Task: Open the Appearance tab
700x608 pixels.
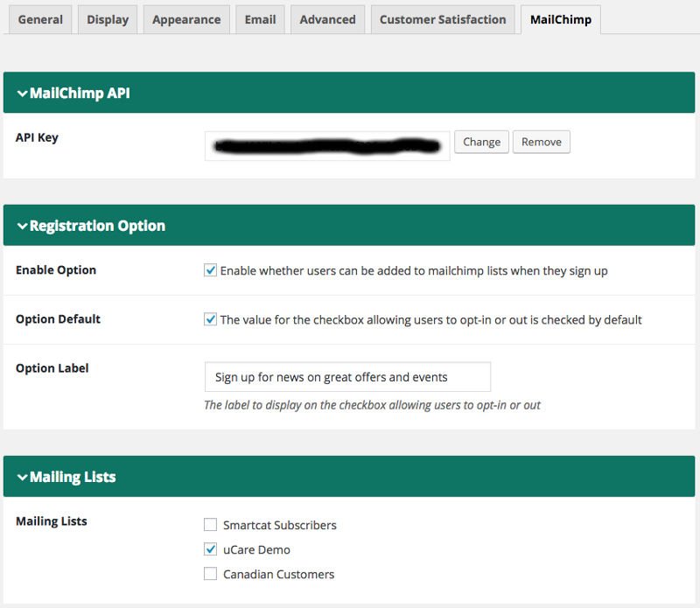Action: coord(186,19)
